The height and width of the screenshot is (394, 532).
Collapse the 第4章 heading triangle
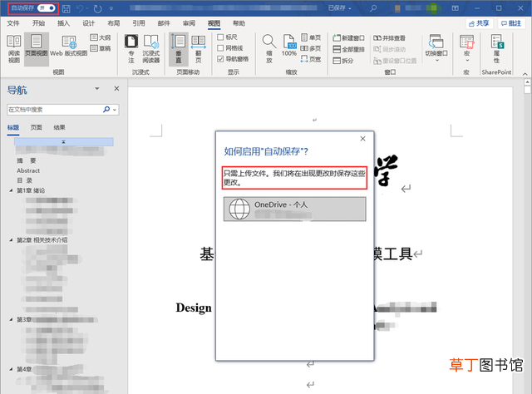[11, 369]
